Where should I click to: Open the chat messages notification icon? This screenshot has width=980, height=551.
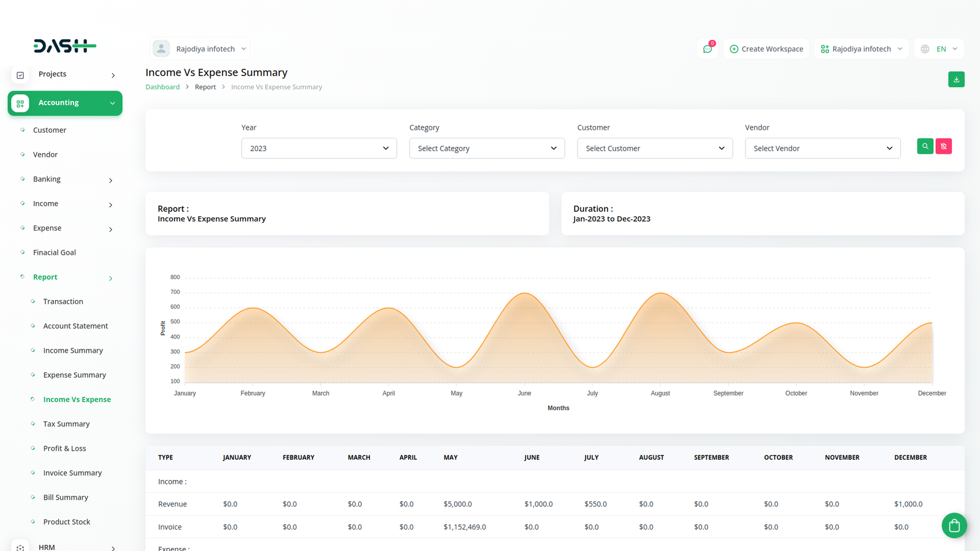point(707,49)
